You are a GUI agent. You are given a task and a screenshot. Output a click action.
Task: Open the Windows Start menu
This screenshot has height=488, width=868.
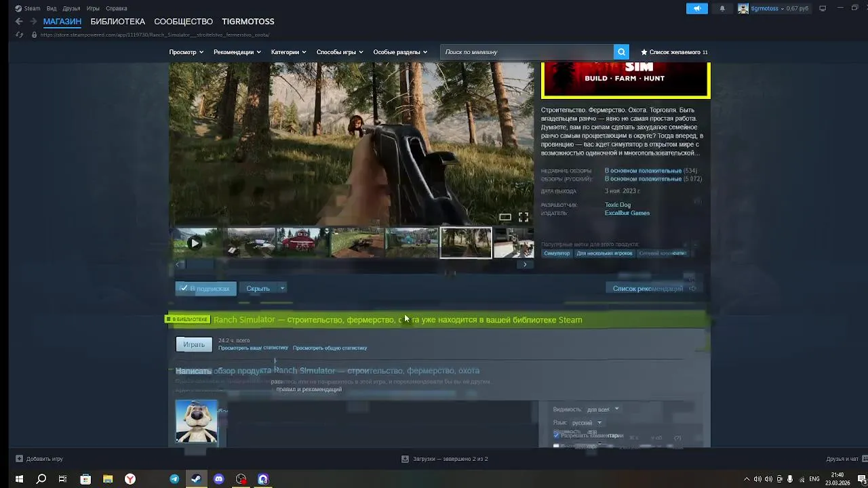(19, 479)
